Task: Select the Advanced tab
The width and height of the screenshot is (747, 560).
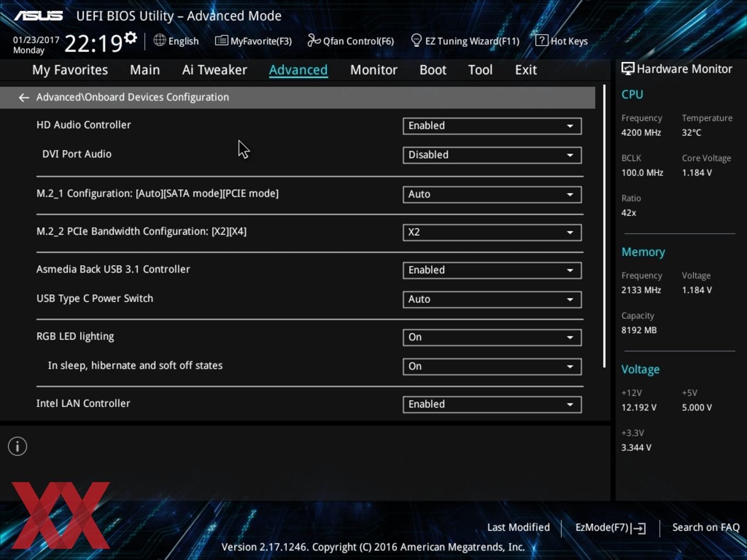Action: pos(298,70)
